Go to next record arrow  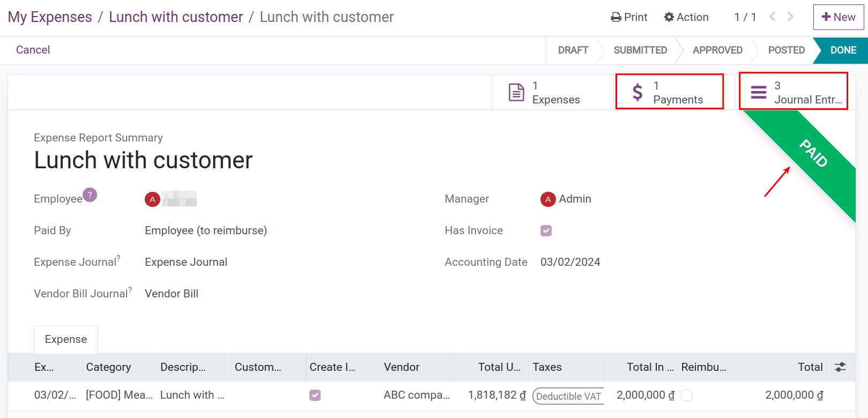click(790, 17)
